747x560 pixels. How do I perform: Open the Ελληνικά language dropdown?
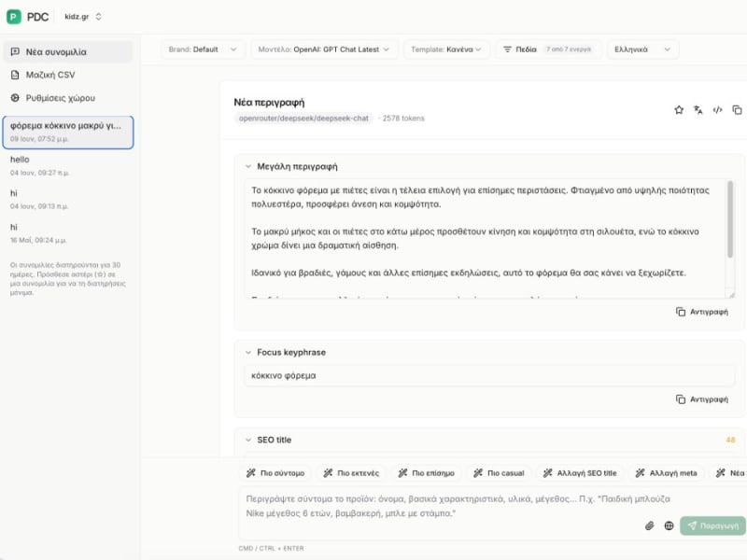click(642, 49)
